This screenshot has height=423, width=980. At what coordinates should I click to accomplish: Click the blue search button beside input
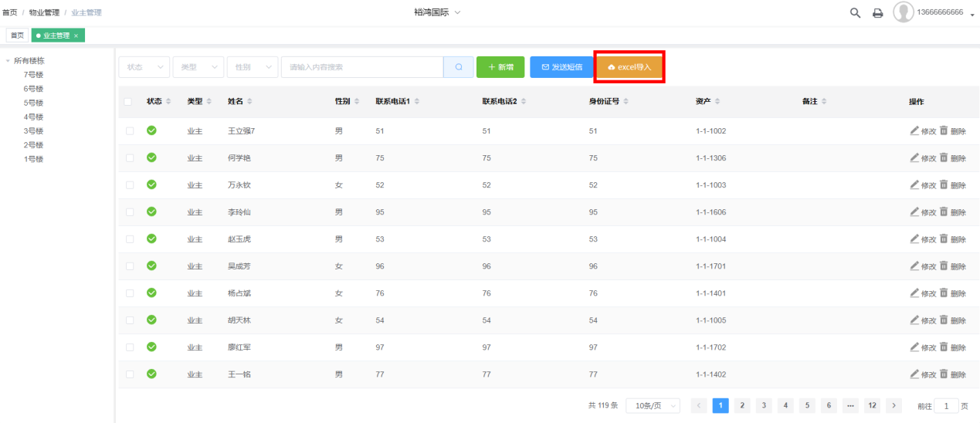coord(459,67)
